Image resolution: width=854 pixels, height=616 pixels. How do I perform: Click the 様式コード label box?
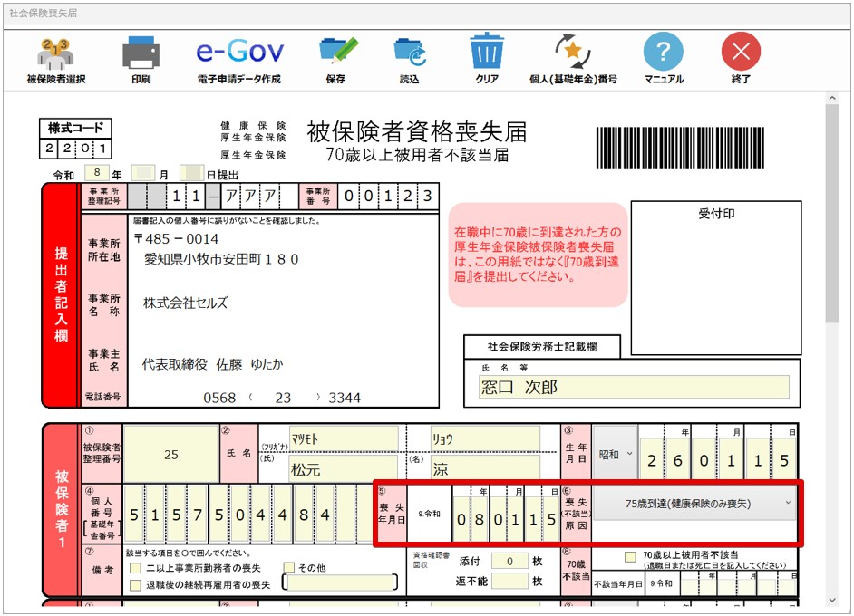pyautogui.click(x=75, y=129)
